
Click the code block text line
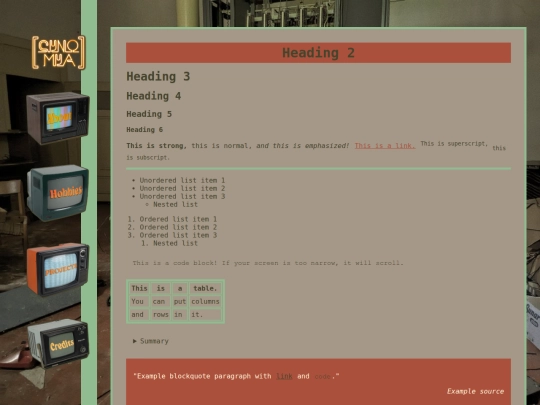pyautogui.click(x=268, y=263)
